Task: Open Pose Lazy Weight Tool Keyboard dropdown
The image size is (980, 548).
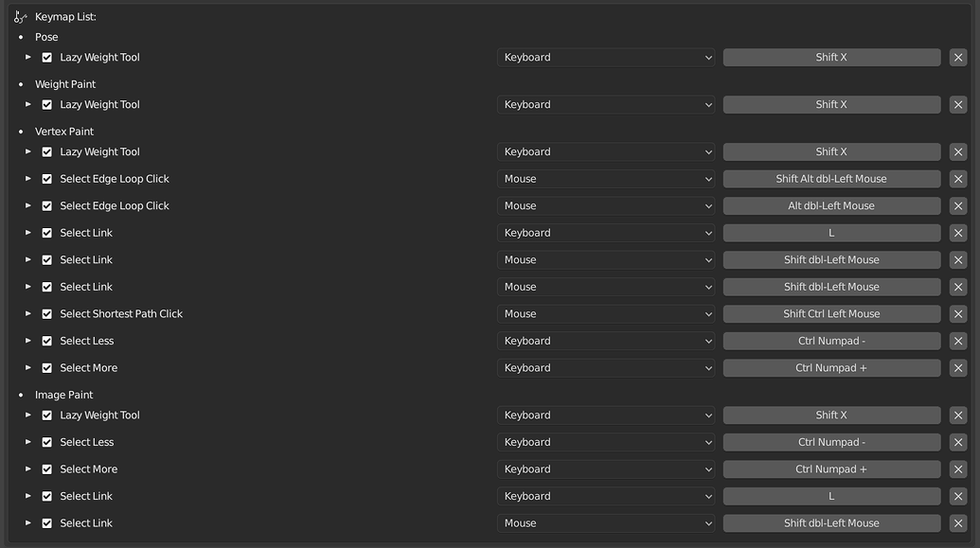Action: tap(606, 58)
